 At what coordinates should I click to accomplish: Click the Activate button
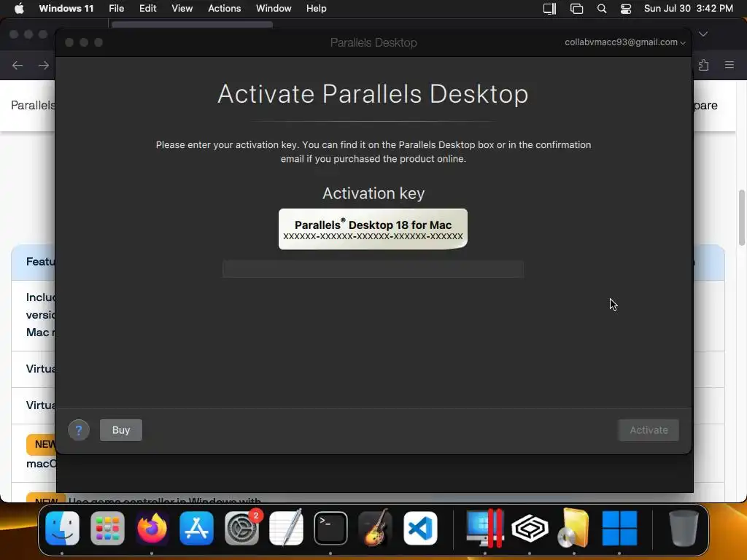point(649,430)
